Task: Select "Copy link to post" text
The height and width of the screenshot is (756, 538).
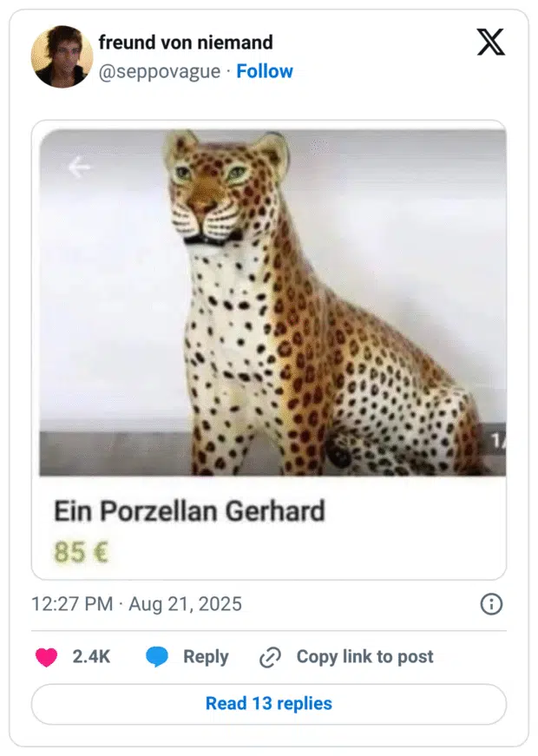Action: [x=364, y=657]
